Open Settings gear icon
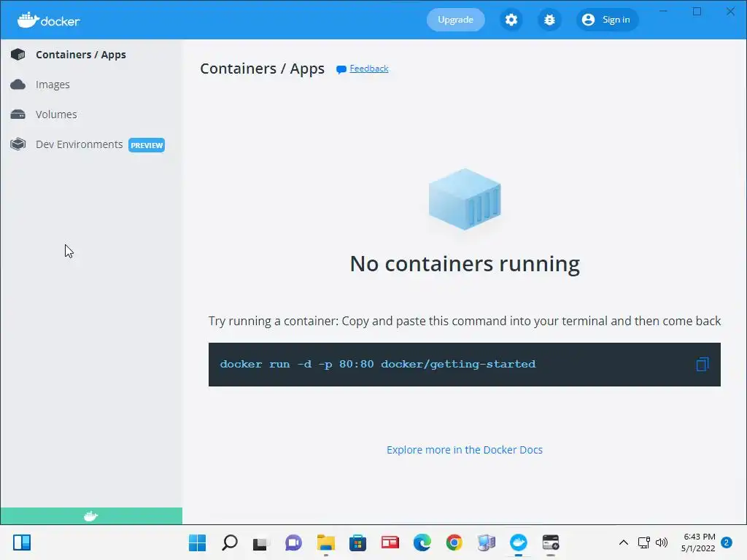 coord(511,20)
